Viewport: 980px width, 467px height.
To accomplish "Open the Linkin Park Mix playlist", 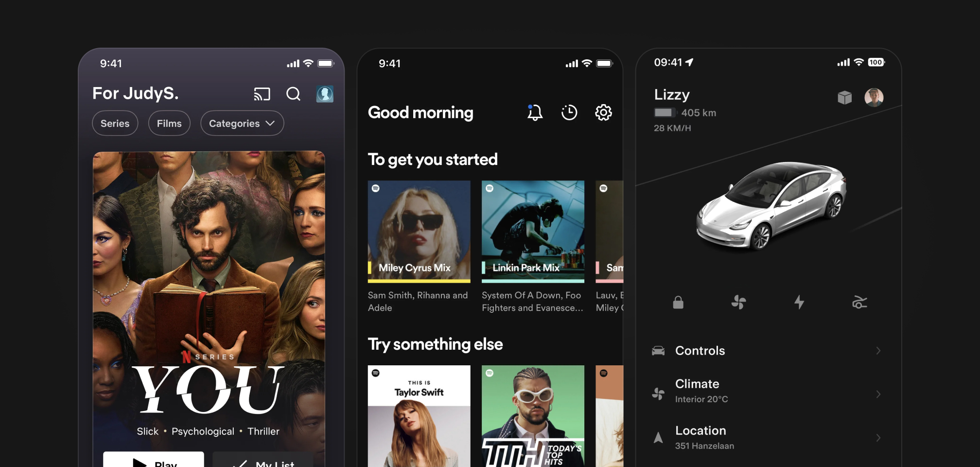I will (x=533, y=232).
